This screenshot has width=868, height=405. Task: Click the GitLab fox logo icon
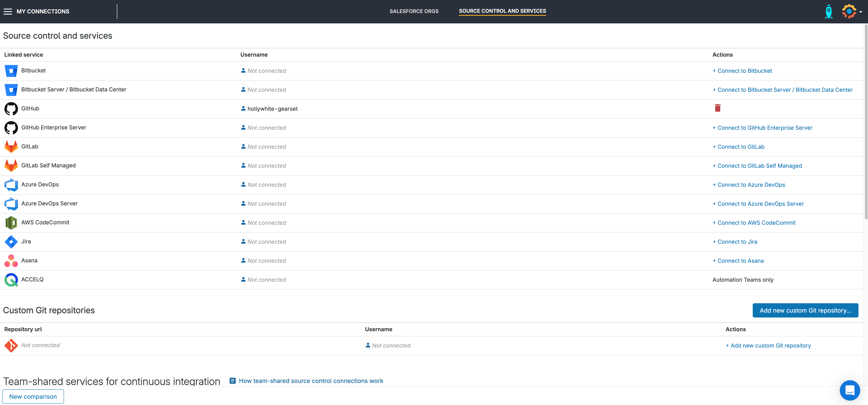11,146
